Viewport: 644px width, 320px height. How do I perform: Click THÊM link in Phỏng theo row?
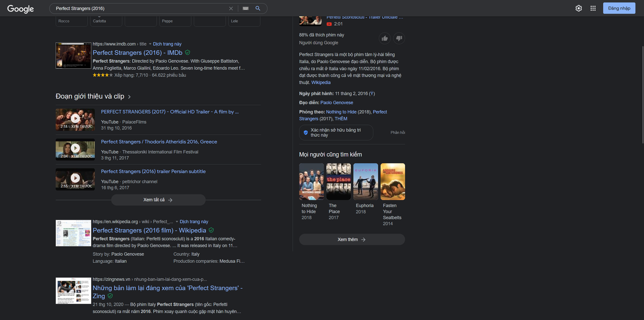tap(341, 119)
